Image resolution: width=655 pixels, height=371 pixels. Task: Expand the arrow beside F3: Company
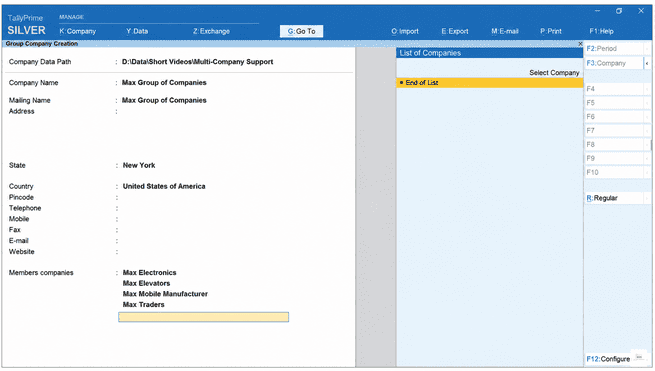click(647, 63)
